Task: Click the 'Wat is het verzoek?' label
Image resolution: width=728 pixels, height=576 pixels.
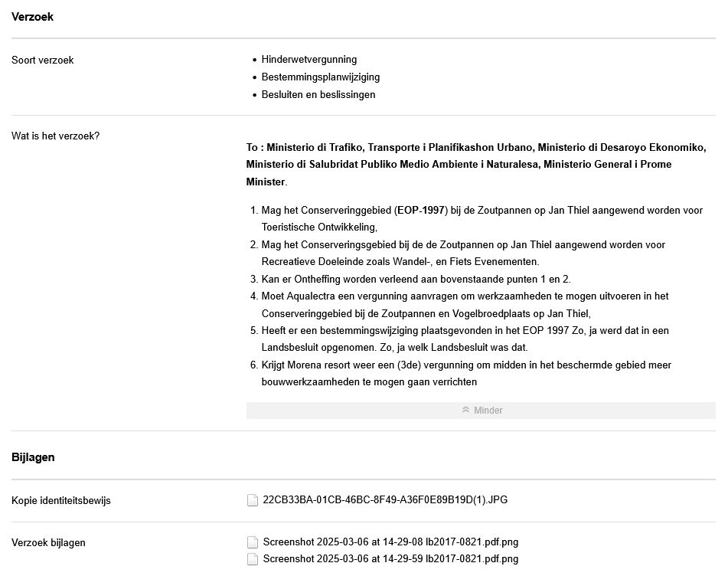Action: [55, 136]
